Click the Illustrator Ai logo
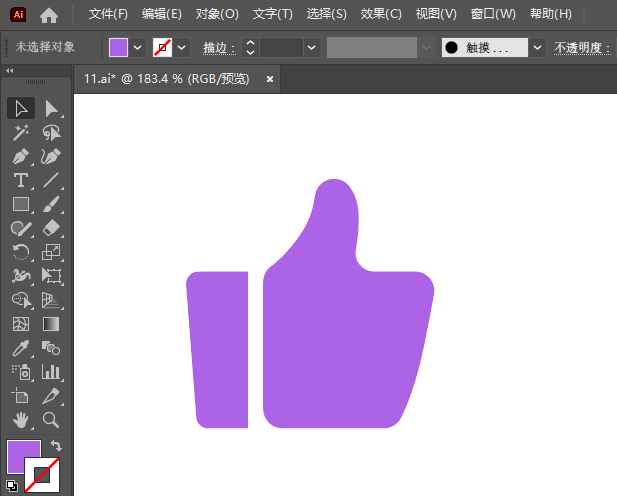617x496 pixels. pos(18,15)
